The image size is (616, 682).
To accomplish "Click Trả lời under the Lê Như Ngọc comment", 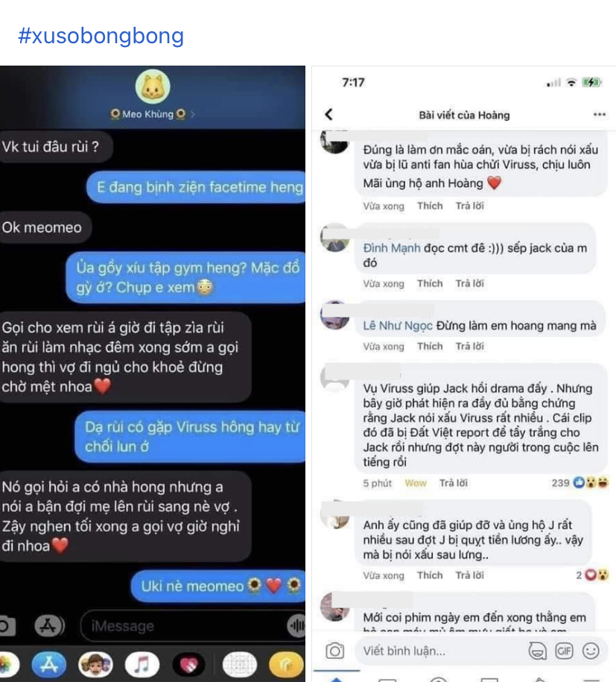I will click(x=469, y=347).
